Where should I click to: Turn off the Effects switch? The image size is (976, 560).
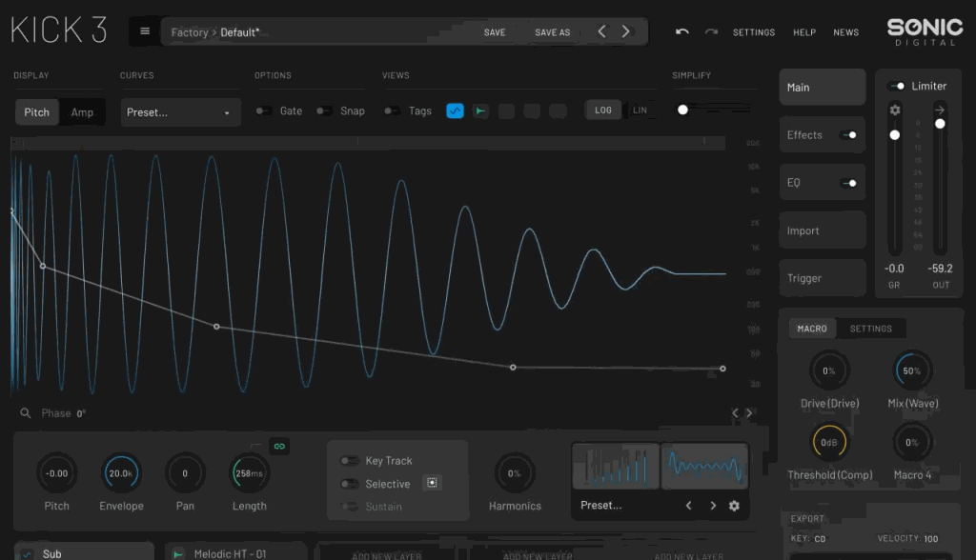pos(848,135)
